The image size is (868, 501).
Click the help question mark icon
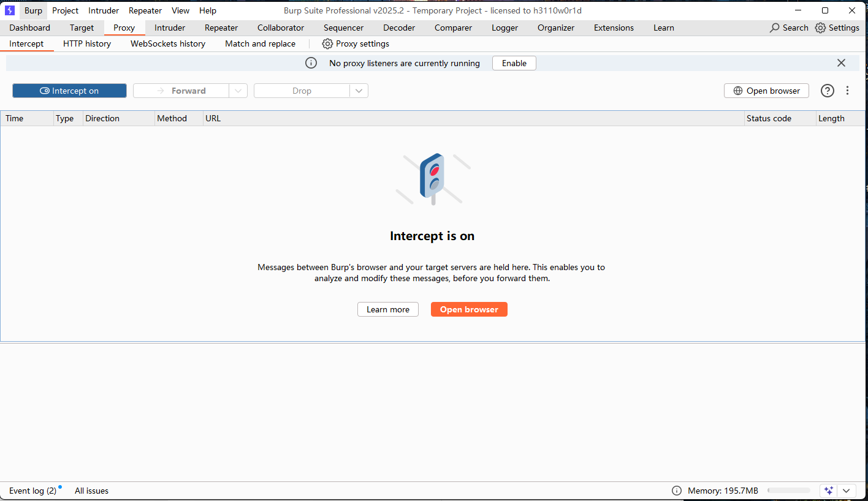(x=828, y=91)
